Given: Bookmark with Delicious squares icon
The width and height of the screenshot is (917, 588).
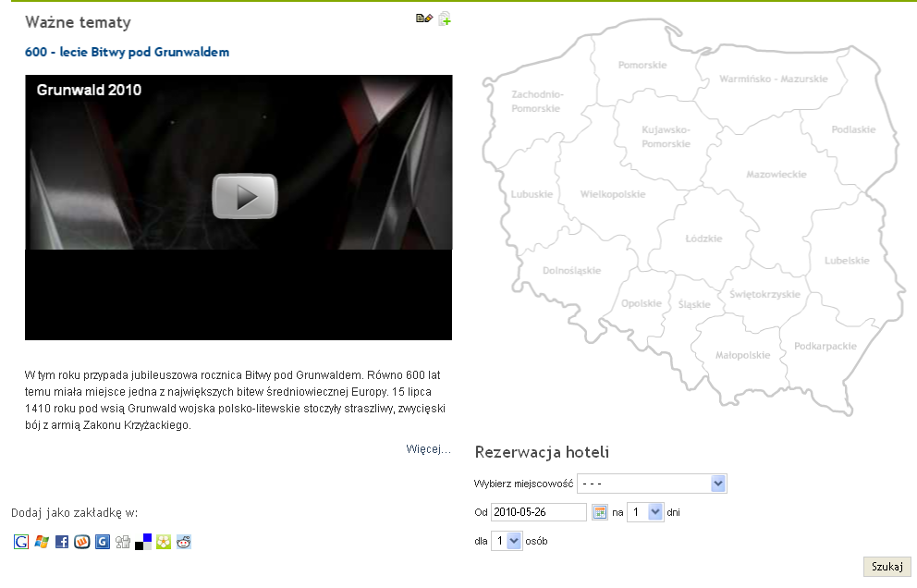Looking at the screenshot, I should click(x=143, y=542).
